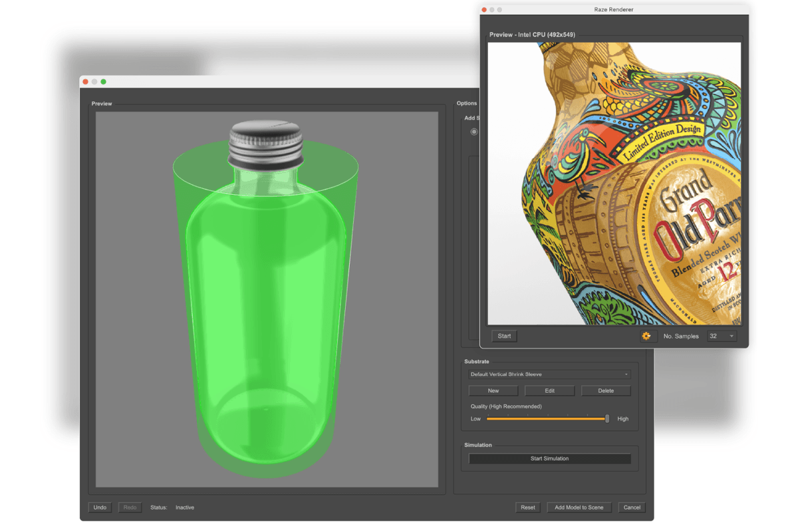
Task: Reset the shrink sleeve options
Action: click(x=528, y=507)
